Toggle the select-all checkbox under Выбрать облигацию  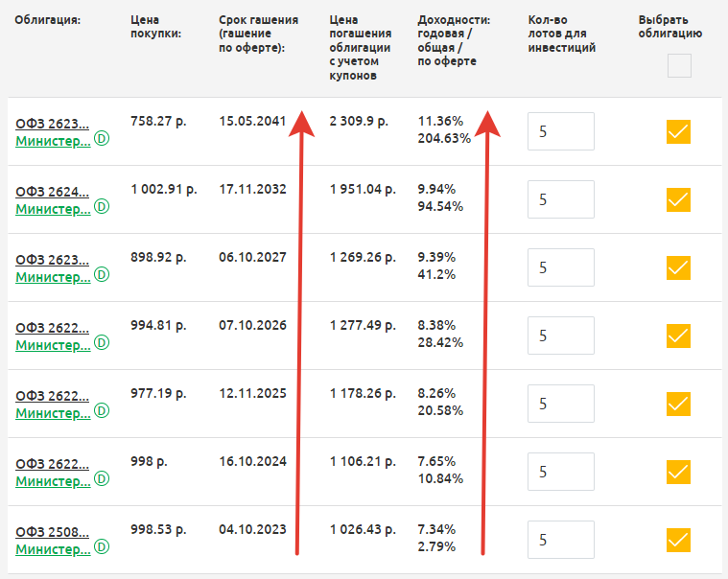(679, 66)
